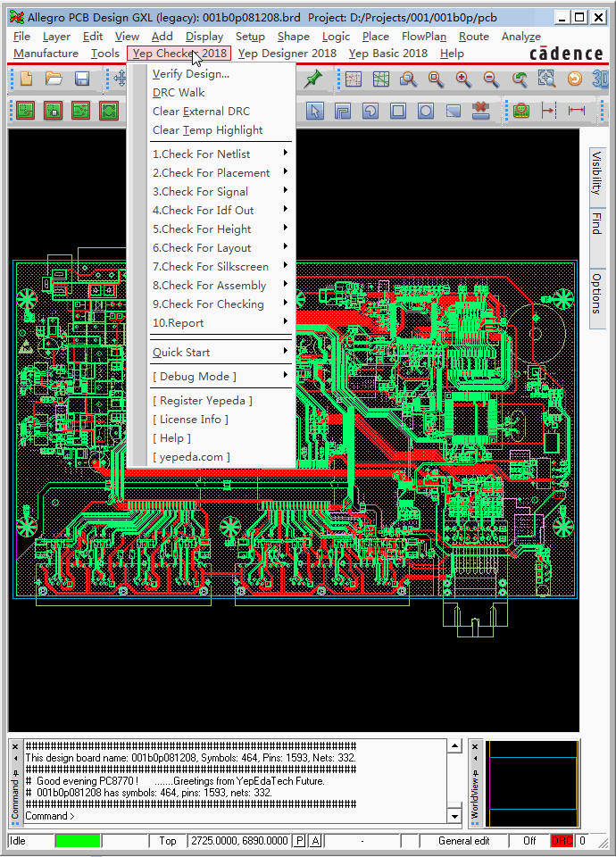Click the orange Refresh icon

(574, 79)
